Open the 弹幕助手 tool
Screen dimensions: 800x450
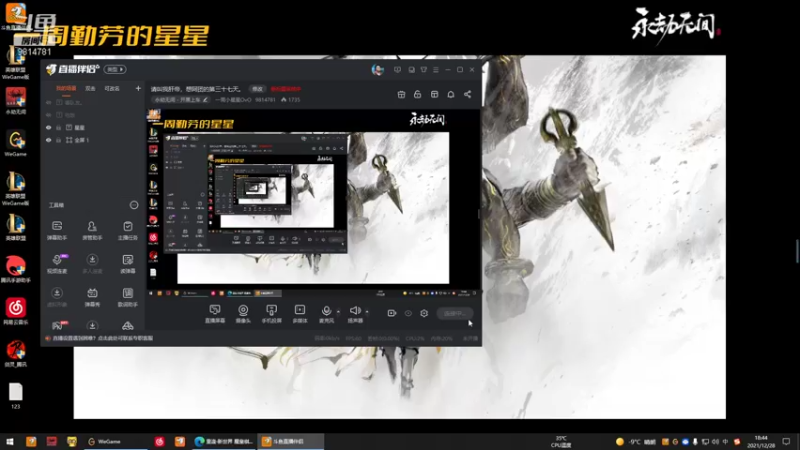pos(57,230)
